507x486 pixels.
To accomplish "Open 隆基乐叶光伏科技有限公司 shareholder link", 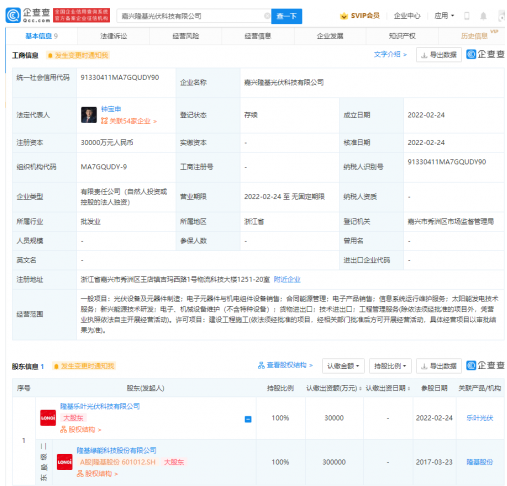I will (100, 406).
